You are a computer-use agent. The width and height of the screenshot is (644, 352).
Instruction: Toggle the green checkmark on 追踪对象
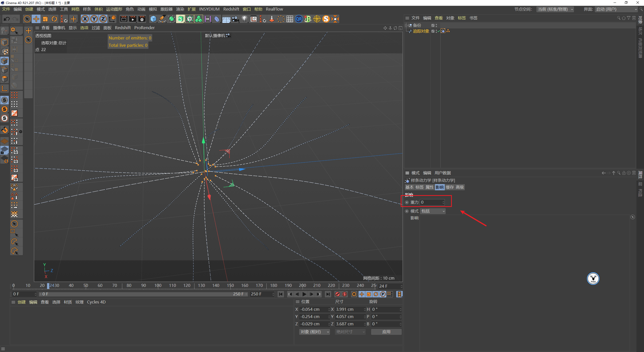[438, 31]
